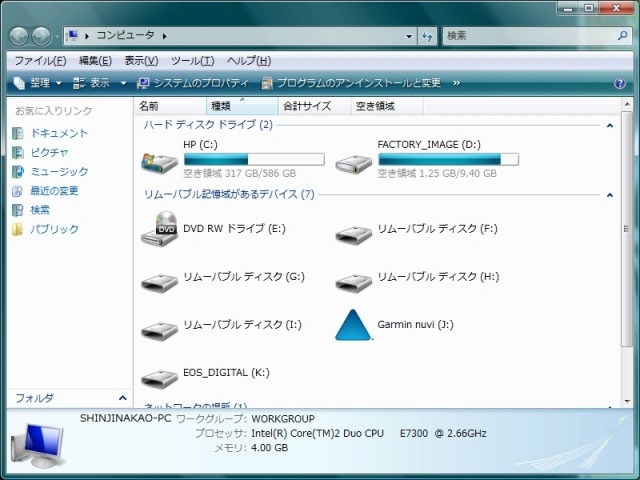Screen dimensions: 640x480
Task: Click システムのプロパティ toolbar button
Action: pos(193,83)
